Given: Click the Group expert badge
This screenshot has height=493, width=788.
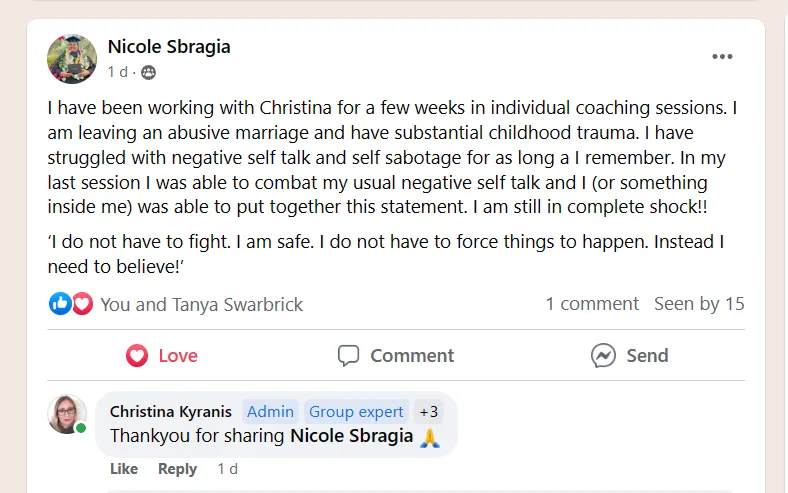Looking at the screenshot, I should pos(356,411).
